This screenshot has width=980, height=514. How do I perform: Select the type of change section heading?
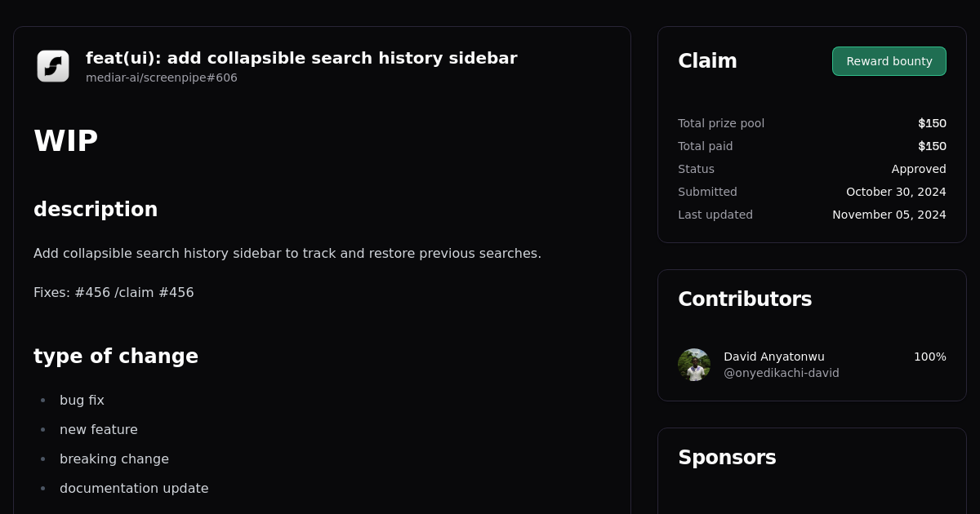click(x=116, y=357)
